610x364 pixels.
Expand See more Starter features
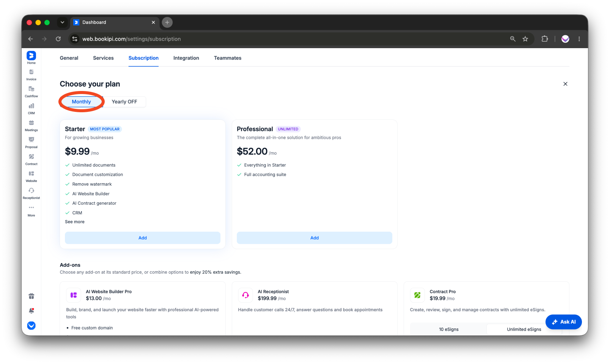point(75,222)
